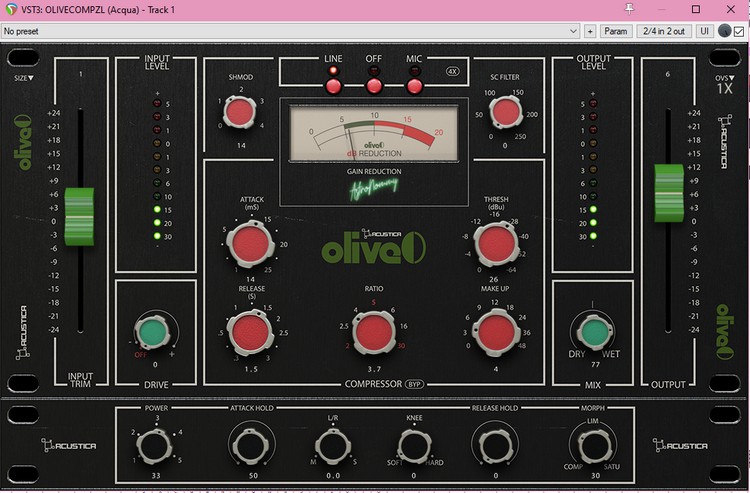
Task: Click the REAPER icon in title bar
Action: pos(11,10)
